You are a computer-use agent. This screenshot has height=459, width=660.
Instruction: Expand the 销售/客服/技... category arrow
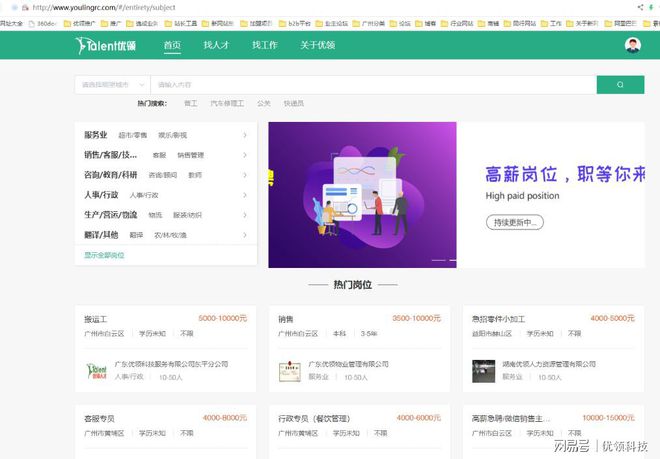(245, 155)
